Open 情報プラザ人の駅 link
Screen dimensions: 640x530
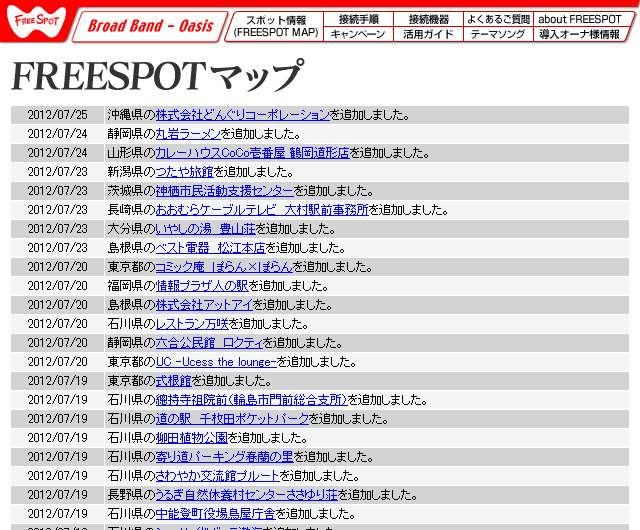coord(202,285)
